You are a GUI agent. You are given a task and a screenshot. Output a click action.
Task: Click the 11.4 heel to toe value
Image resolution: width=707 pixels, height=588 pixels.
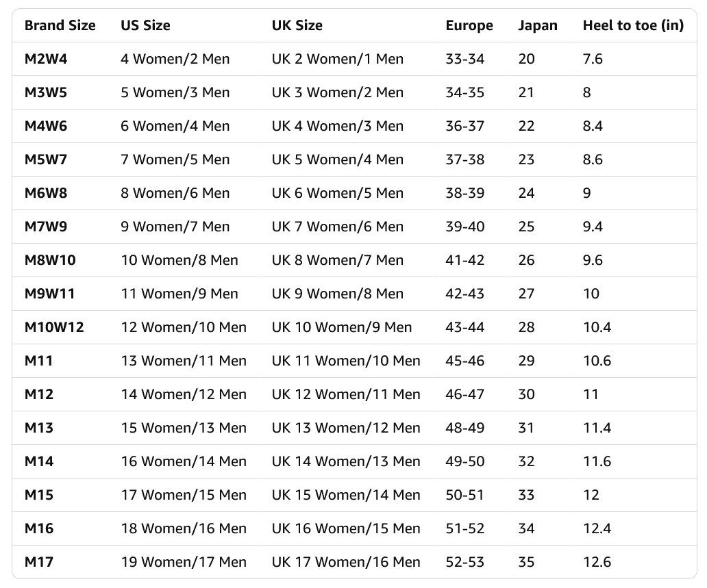pyautogui.click(x=597, y=428)
